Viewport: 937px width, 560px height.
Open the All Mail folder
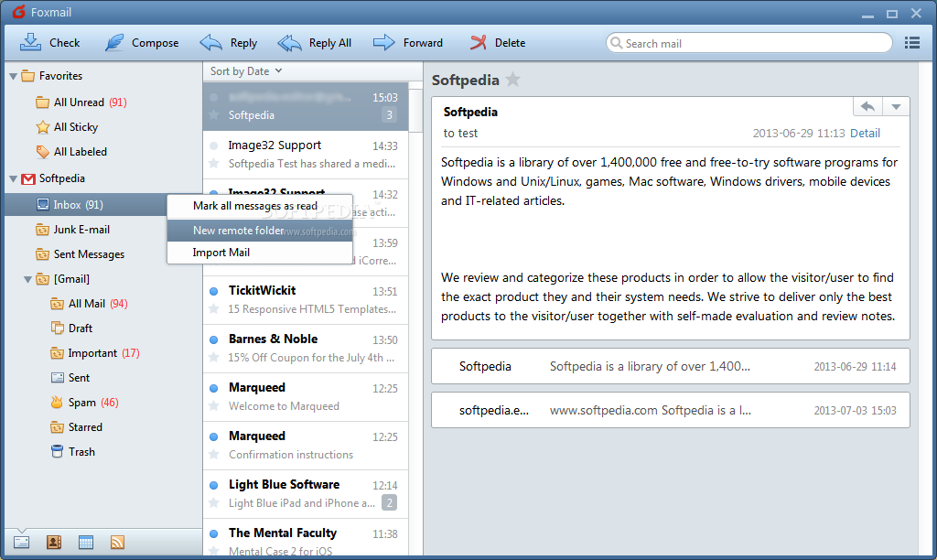click(x=89, y=304)
